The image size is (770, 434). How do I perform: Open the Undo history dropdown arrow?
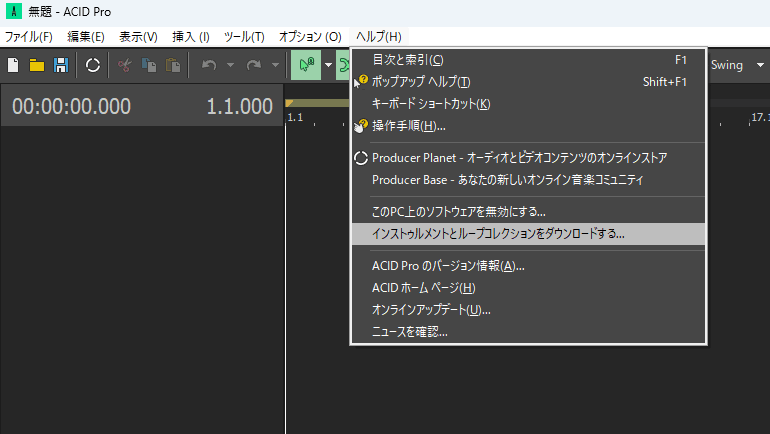(230, 65)
